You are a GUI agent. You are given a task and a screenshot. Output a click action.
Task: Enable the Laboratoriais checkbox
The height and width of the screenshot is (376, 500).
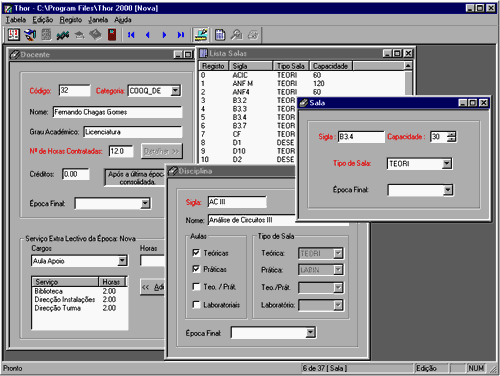pos(196,304)
